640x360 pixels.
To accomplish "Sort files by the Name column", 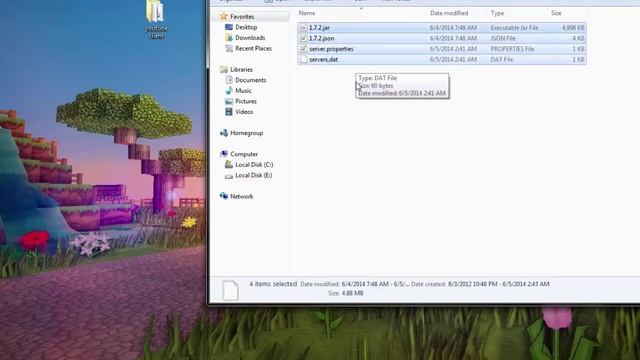I will (x=307, y=13).
